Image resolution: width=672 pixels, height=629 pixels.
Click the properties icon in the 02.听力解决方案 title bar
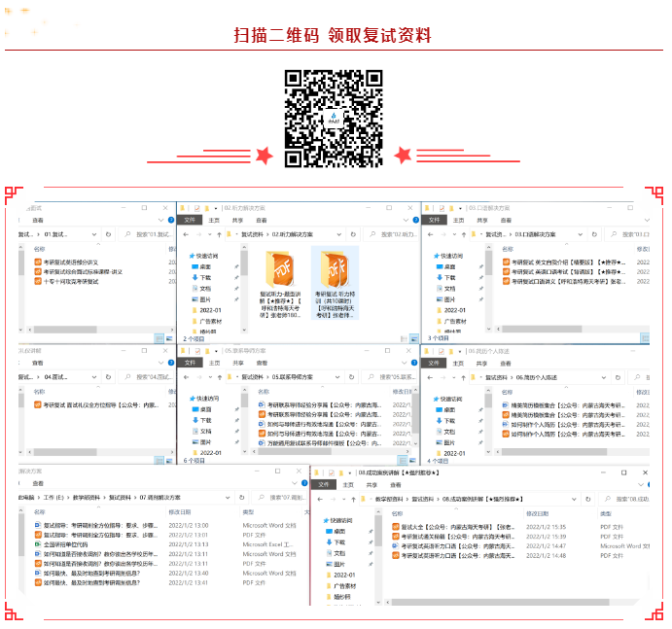197,208
